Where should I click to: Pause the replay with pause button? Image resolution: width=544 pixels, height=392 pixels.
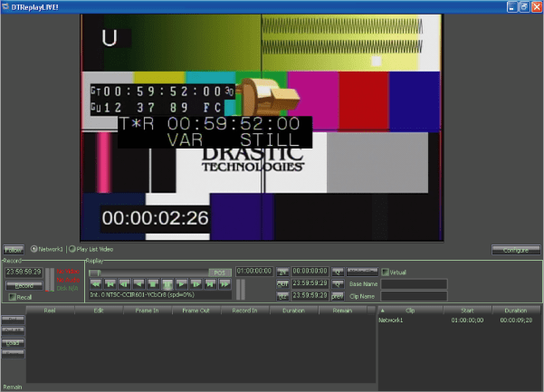click(167, 284)
